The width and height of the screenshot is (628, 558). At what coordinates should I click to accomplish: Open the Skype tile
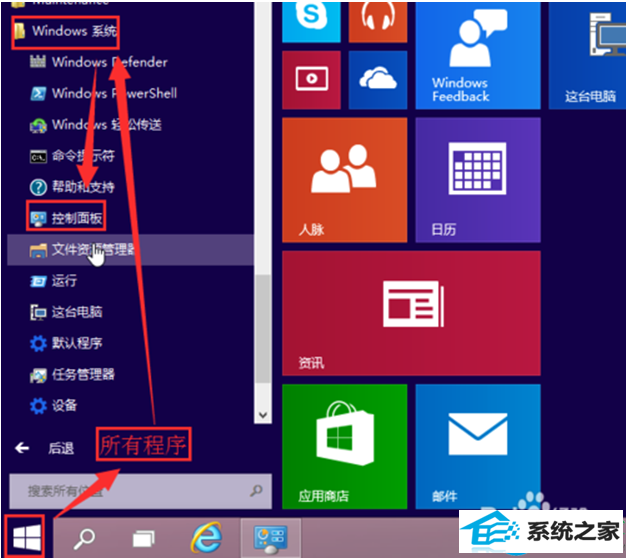click(x=311, y=20)
